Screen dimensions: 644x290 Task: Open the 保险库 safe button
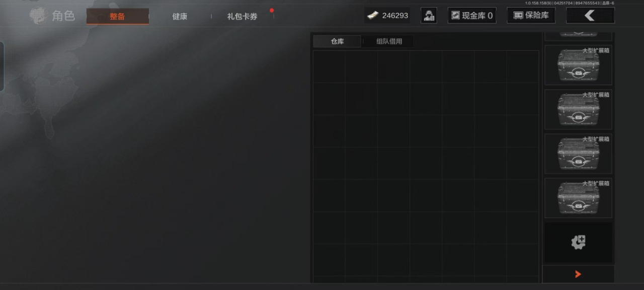pos(531,16)
